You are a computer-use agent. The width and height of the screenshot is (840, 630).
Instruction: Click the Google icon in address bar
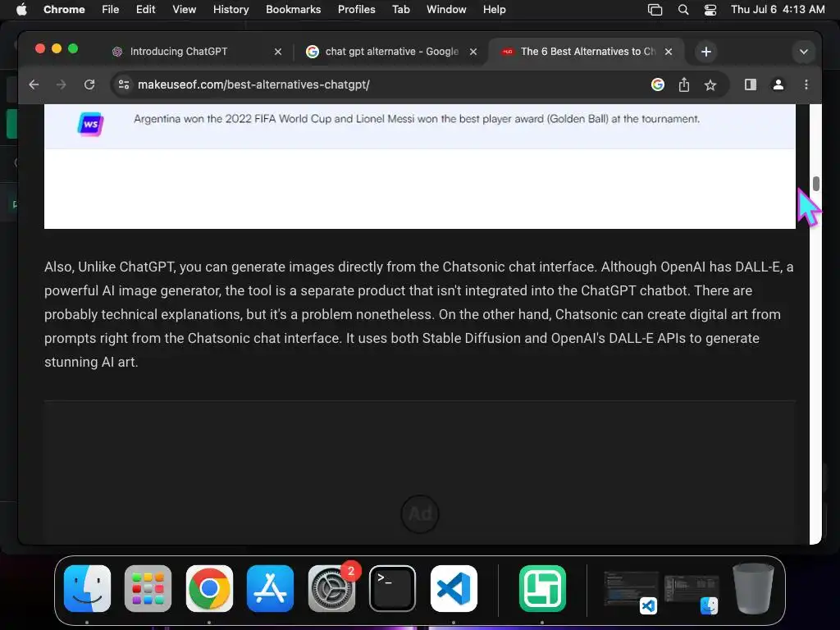658,84
